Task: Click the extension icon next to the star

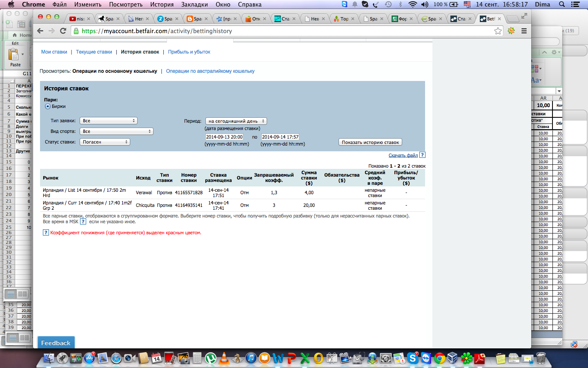Action: pyautogui.click(x=511, y=31)
